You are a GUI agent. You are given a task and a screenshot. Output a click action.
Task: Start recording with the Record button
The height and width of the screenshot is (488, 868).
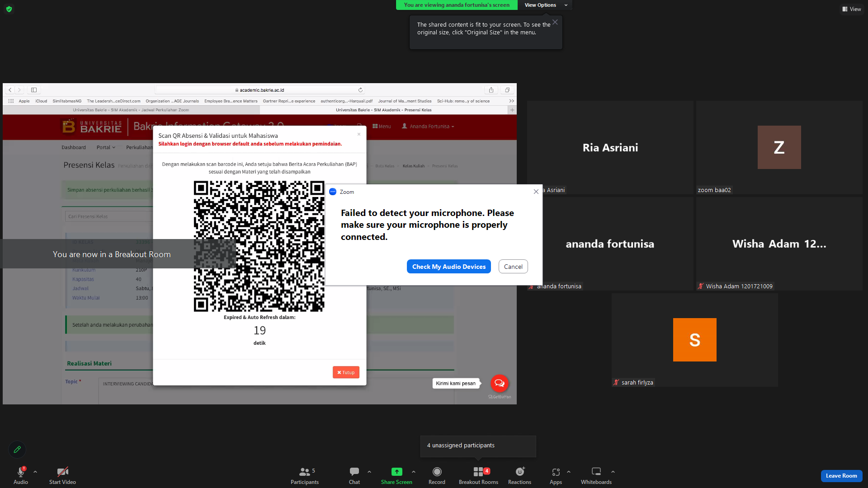point(437,475)
